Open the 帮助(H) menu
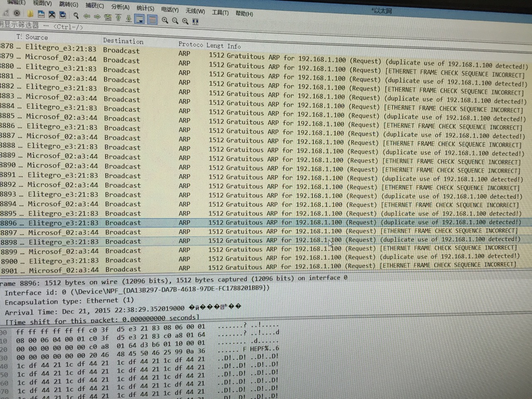The width and height of the screenshot is (532, 399). [244, 13]
